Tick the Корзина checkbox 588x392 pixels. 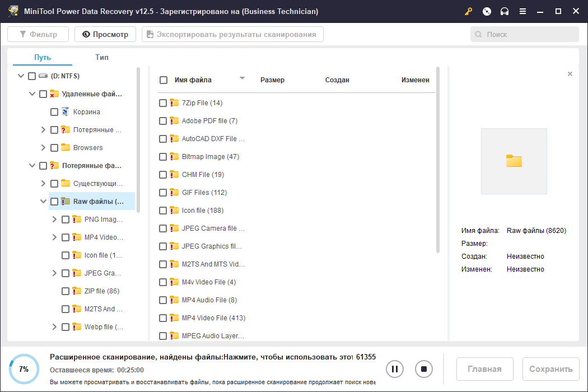[x=54, y=112]
